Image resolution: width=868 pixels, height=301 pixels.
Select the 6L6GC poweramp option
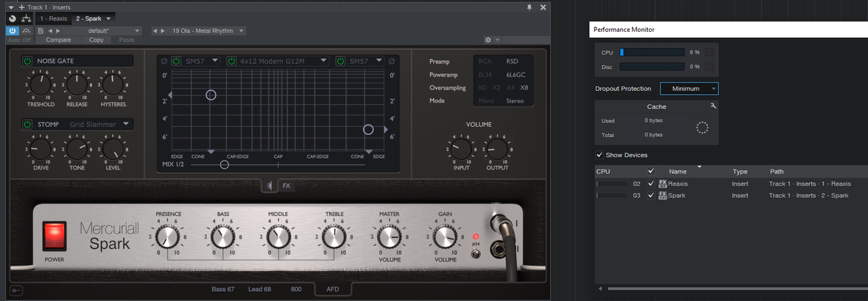516,74
